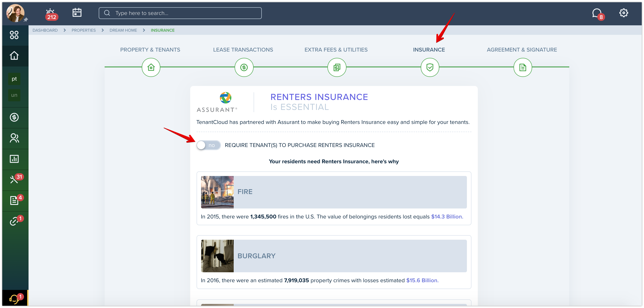Click the search magnifier icon
The width and height of the screenshot is (644, 308).
point(107,13)
